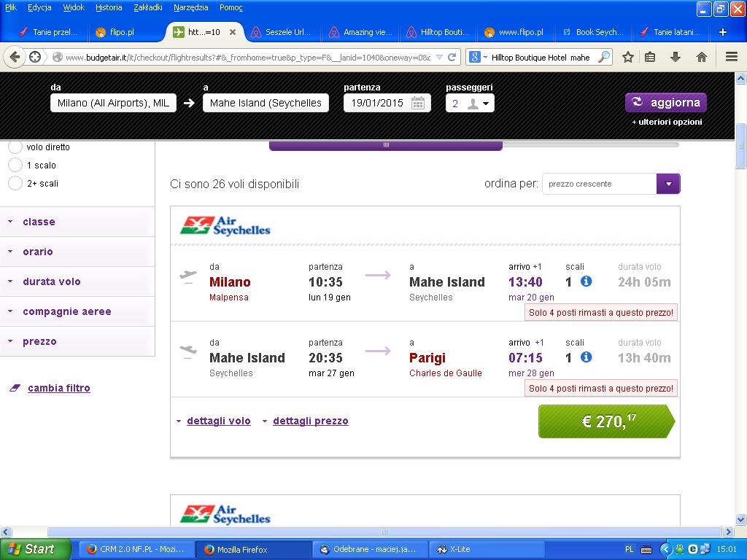Switch to the Seszele Url... tab
The height and width of the screenshot is (560, 747).
tap(282, 32)
